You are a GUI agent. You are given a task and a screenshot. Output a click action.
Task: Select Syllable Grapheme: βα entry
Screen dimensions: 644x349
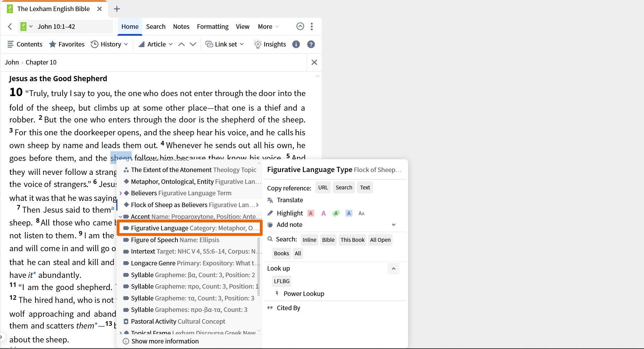click(190, 275)
